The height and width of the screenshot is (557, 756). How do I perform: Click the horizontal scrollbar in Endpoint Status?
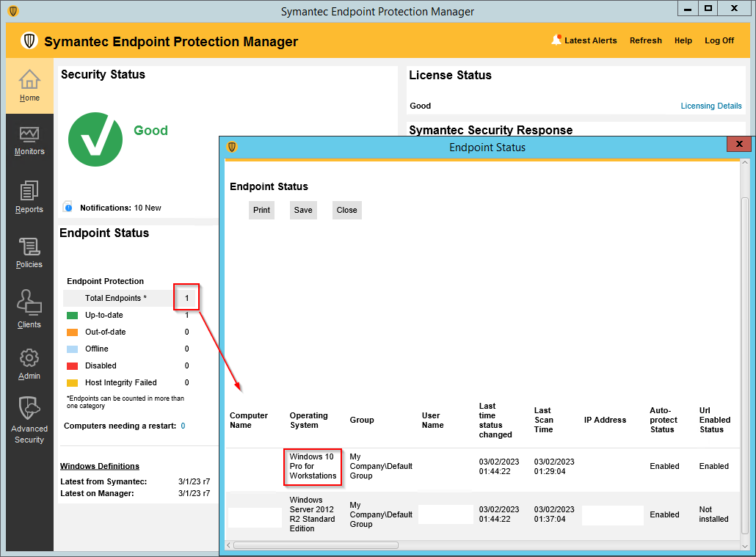[x=316, y=545]
